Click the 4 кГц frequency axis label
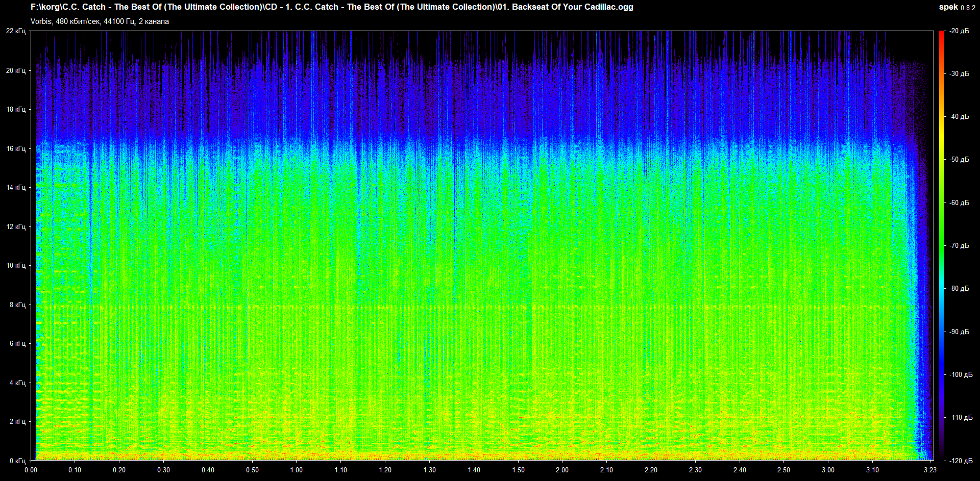The height and width of the screenshot is (481, 980). pyautogui.click(x=17, y=383)
